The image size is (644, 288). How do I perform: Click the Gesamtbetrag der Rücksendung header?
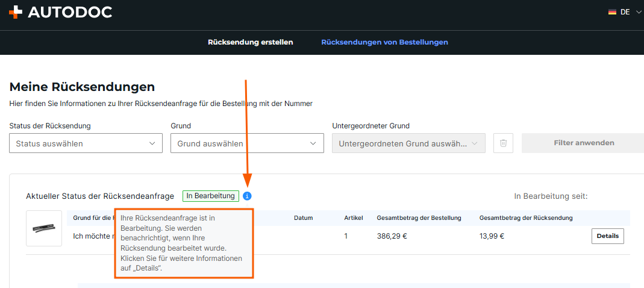(525, 218)
